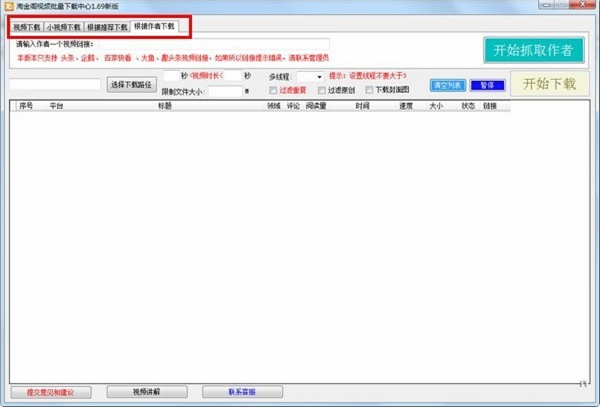
Task: Click the blue 暂停 button
Action: point(488,85)
